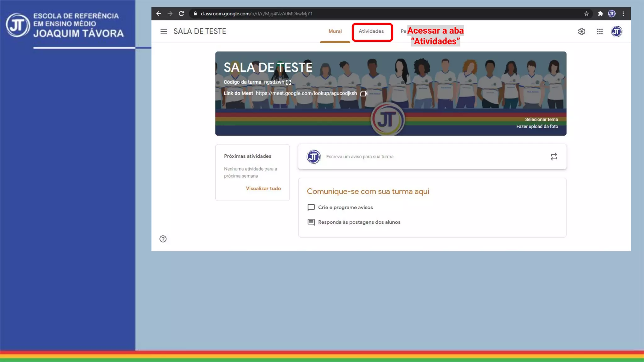Open the main hamburger menu
The width and height of the screenshot is (644, 362).
pos(164,31)
